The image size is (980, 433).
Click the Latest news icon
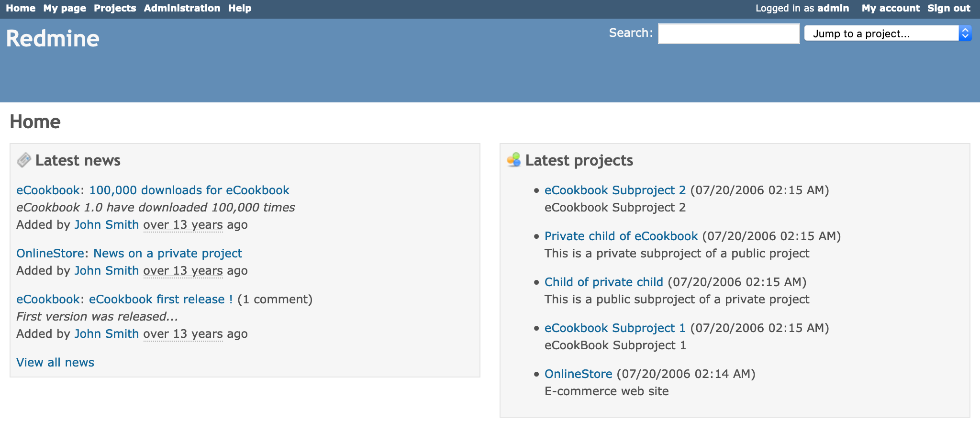(23, 160)
